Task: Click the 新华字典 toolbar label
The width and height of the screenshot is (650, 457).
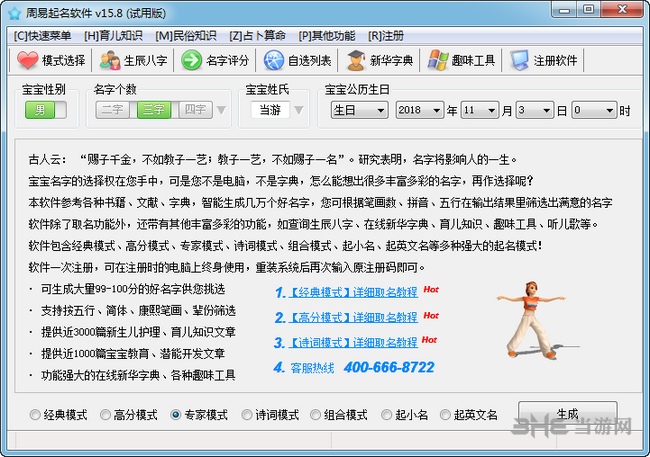Action: pyautogui.click(x=391, y=61)
